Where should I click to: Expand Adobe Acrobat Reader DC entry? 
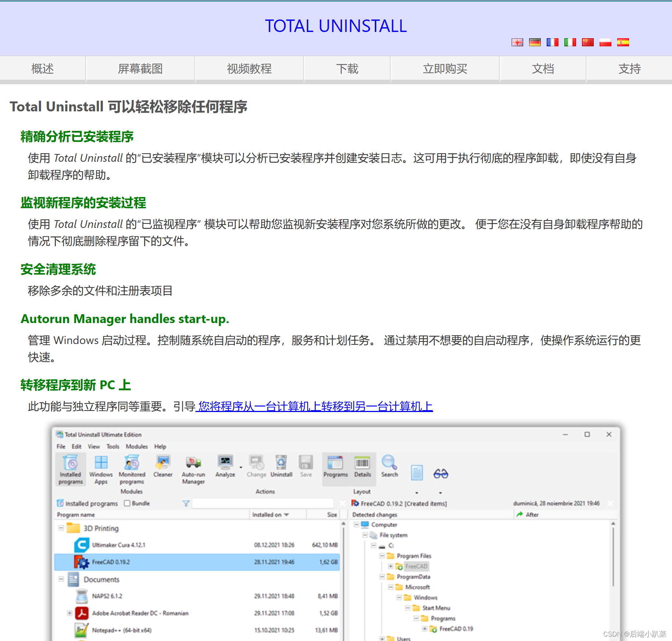click(69, 613)
